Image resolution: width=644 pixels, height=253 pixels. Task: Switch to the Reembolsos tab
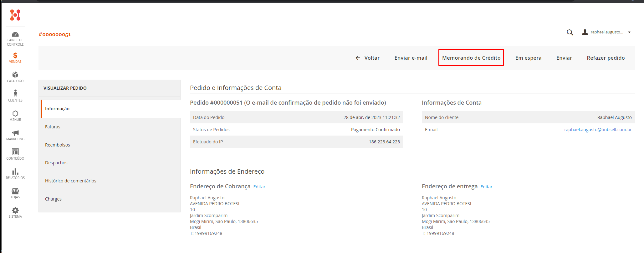(58, 145)
